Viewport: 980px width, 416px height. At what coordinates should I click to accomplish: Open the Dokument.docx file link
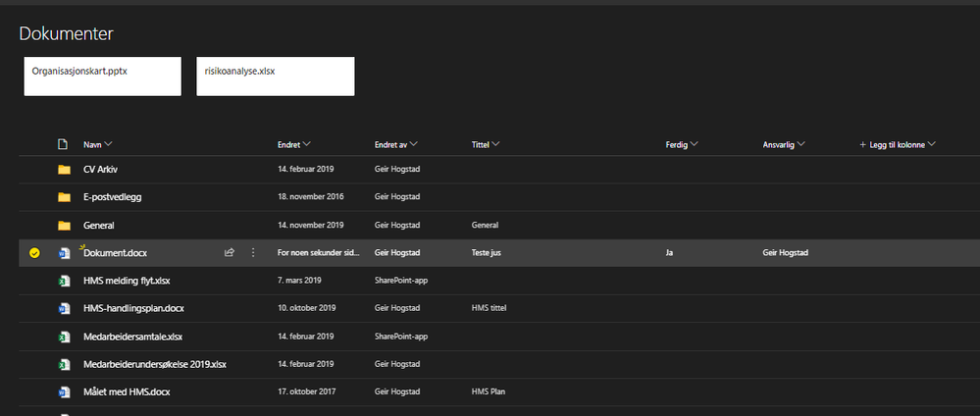[116, 253]
